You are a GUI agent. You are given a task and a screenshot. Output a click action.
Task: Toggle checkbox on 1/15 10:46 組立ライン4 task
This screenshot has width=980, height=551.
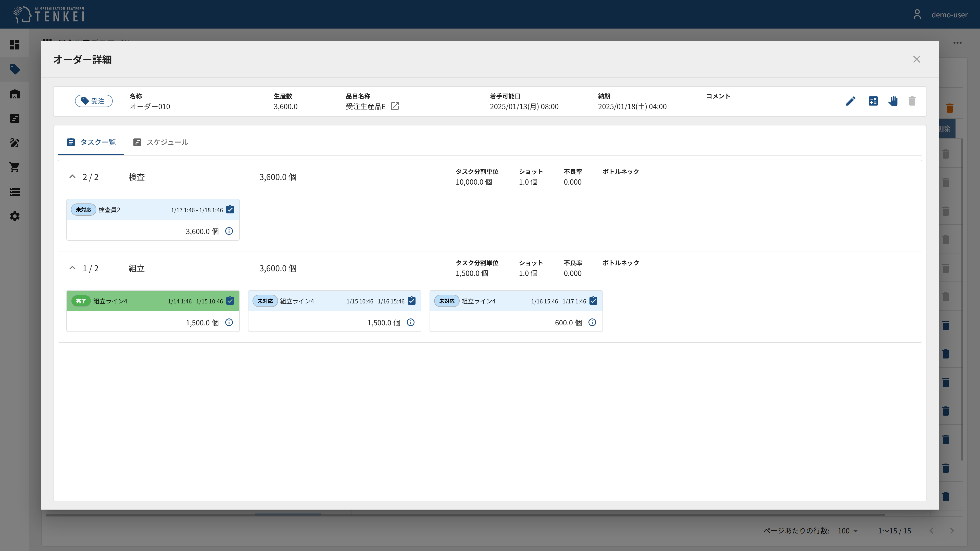click(x=412, y=301)
